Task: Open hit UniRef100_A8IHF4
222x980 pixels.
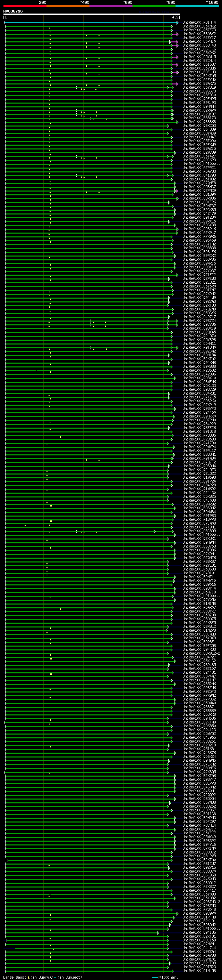Action: 199,23
